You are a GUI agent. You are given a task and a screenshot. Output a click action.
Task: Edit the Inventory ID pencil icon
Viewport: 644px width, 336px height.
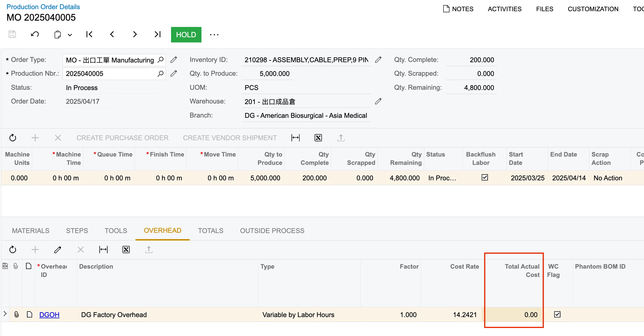tap(378, 60)
